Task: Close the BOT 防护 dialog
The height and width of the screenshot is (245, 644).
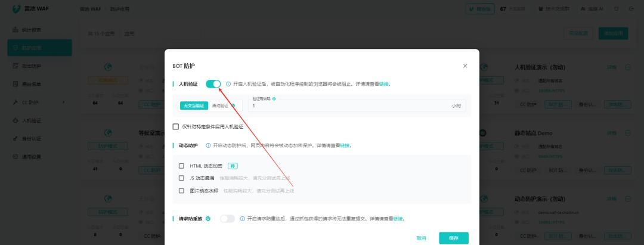Action: click(x=465, y=66)
